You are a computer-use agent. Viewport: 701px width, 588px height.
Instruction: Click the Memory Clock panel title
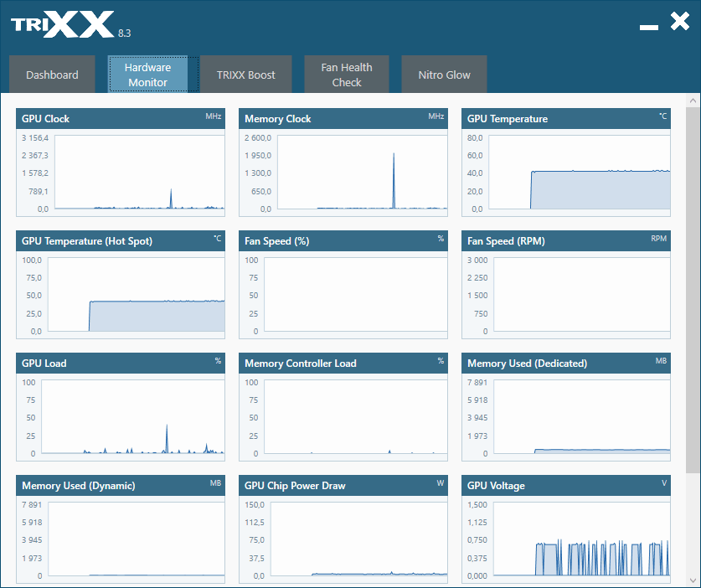click(277, 119)
